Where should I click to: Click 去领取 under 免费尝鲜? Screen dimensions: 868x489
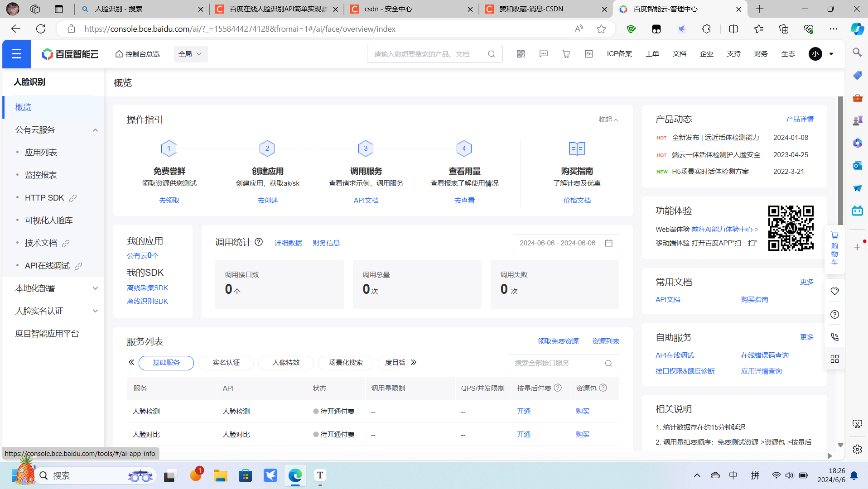click(x=169, y=201)
